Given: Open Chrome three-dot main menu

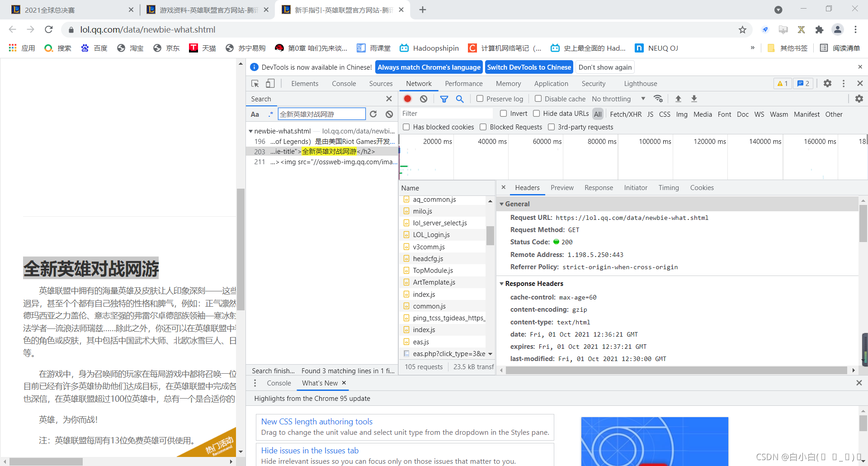Looking at the screenshot, I should [x=855, y=29].
